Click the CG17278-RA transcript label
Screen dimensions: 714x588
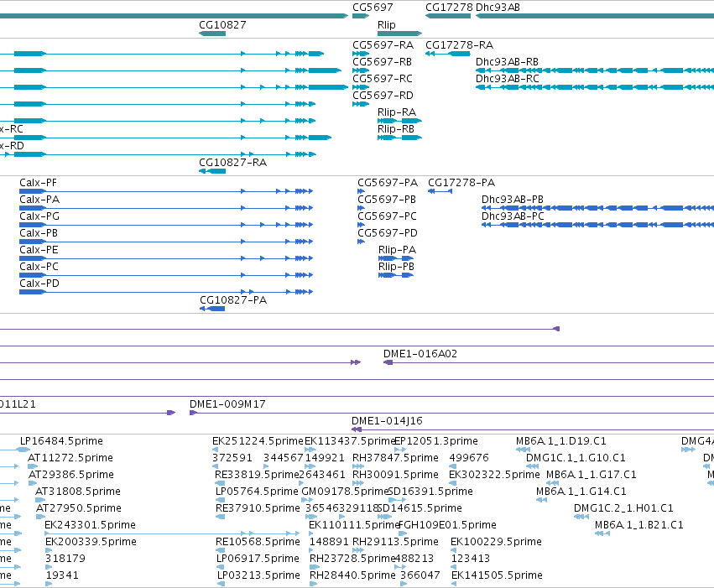(x=460, y=45)
